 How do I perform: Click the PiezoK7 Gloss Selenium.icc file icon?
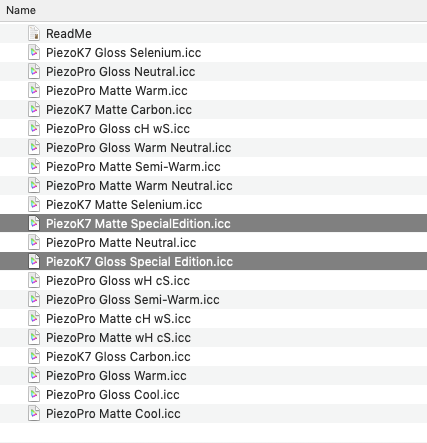tap(34, 52)
